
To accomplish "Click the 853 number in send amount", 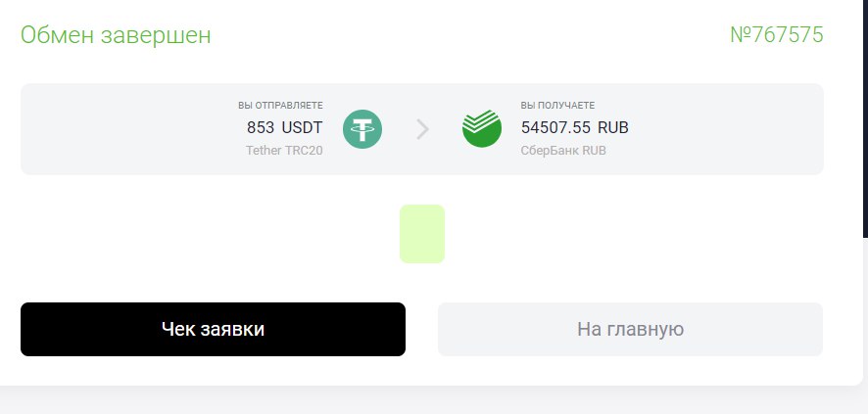I will pos(261,127).
